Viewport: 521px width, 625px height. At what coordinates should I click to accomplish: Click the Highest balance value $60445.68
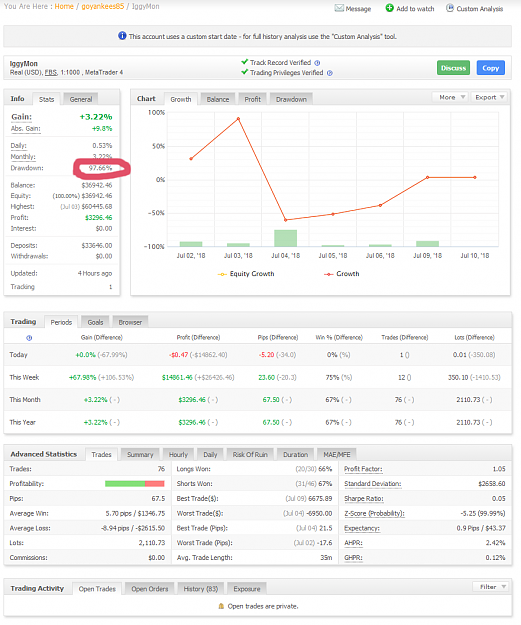pos(97,206)
